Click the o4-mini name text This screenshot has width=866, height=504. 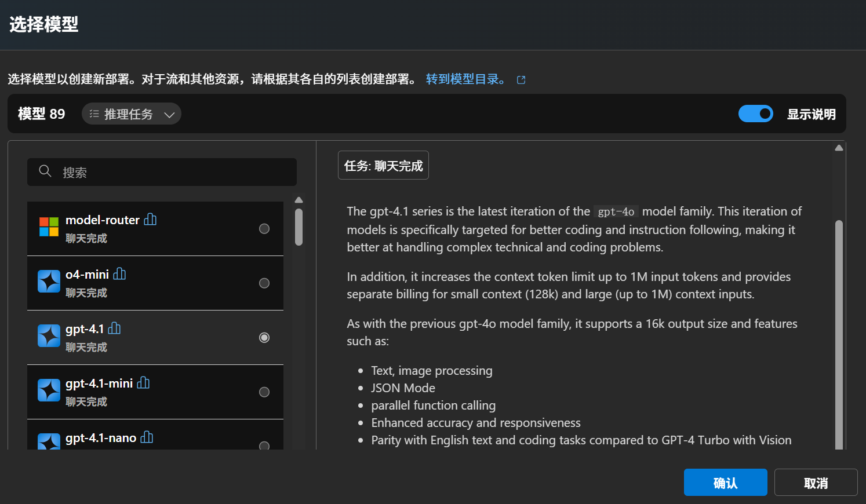(87, 275)
